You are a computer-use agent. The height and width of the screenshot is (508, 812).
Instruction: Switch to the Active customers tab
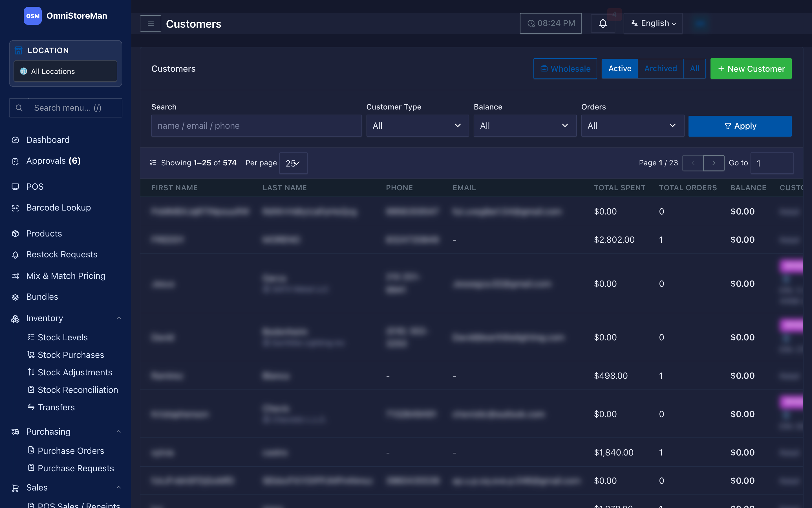[620, 69]
